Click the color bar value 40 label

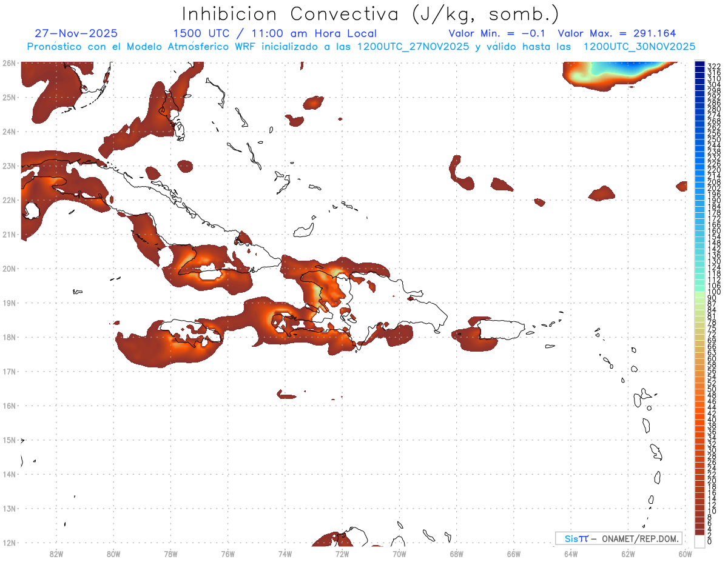click(x=712, y=420)
